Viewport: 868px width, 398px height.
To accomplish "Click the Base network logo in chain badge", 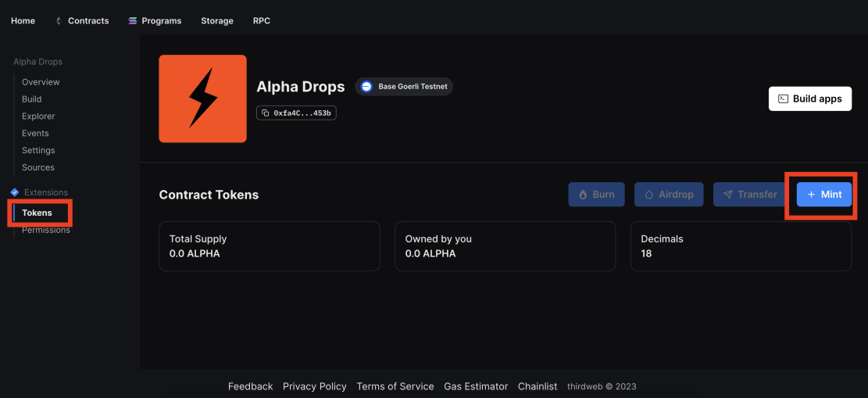I will tap(366, 87).
